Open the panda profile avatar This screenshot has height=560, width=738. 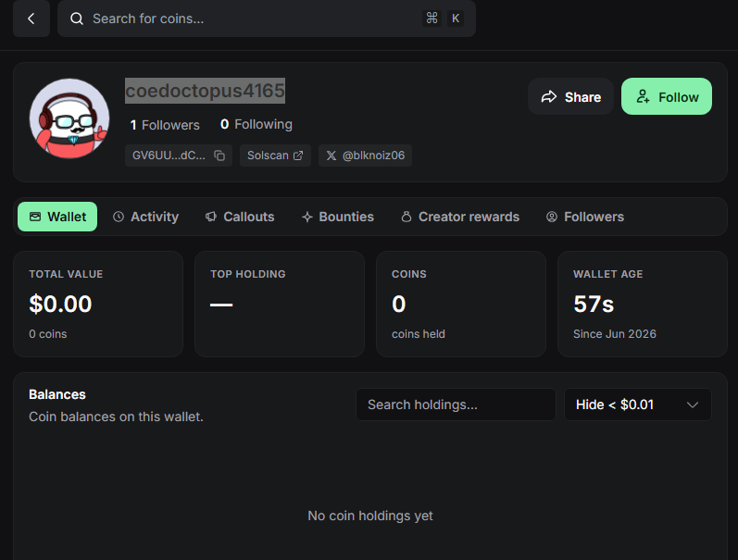pos(69,118)
